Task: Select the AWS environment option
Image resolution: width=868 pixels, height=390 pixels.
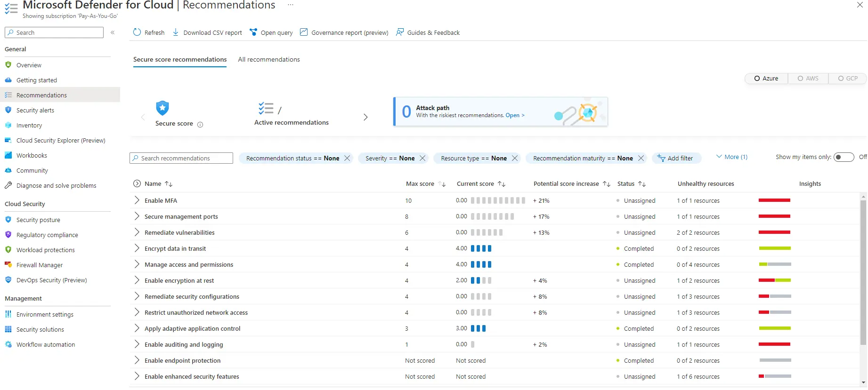Action: pos(808,79)
